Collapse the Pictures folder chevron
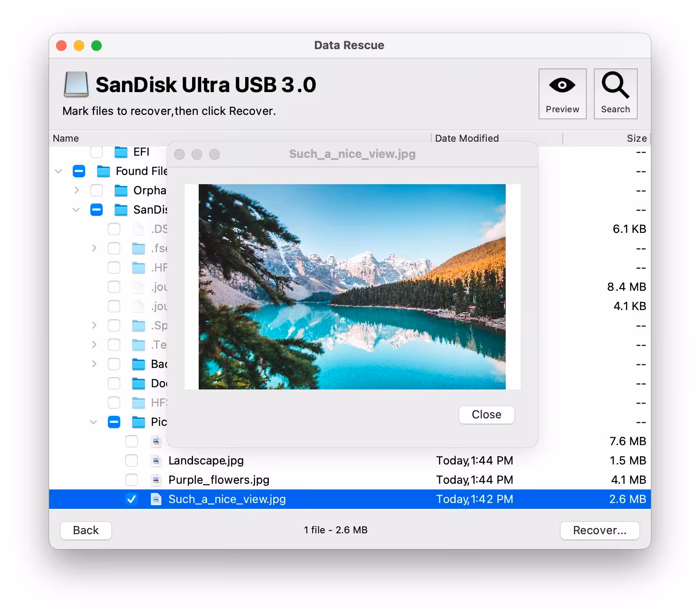Screen dimensions: 700x614 93,422
